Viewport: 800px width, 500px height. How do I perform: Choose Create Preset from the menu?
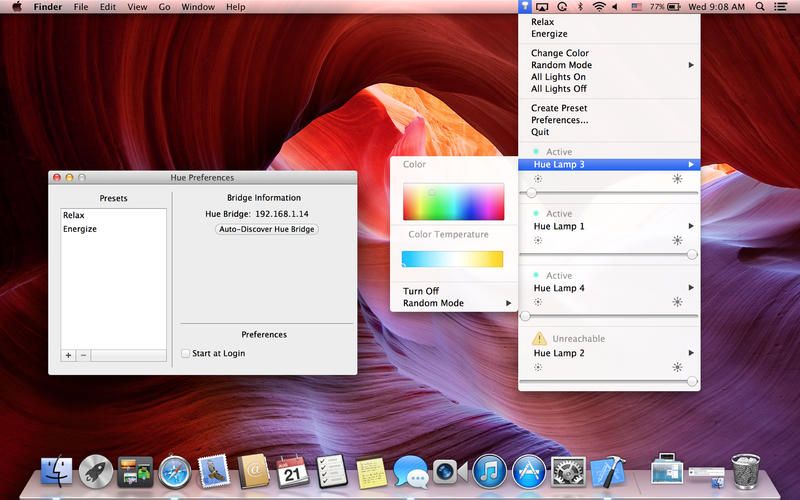click(559, 108)
